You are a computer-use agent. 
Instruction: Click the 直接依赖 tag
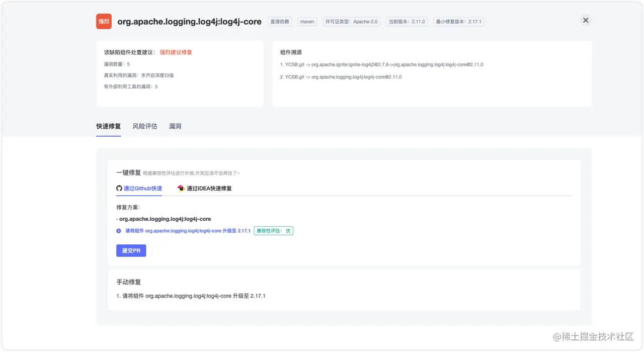click(x=280, y=22)
